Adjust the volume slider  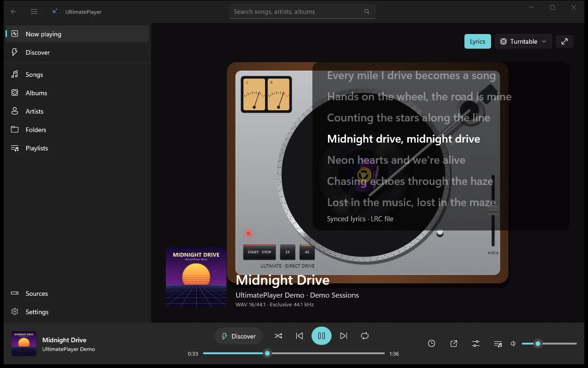549,344
